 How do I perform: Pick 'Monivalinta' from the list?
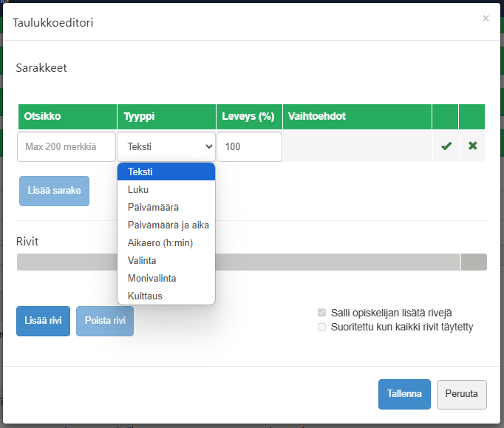coord(166,278)
